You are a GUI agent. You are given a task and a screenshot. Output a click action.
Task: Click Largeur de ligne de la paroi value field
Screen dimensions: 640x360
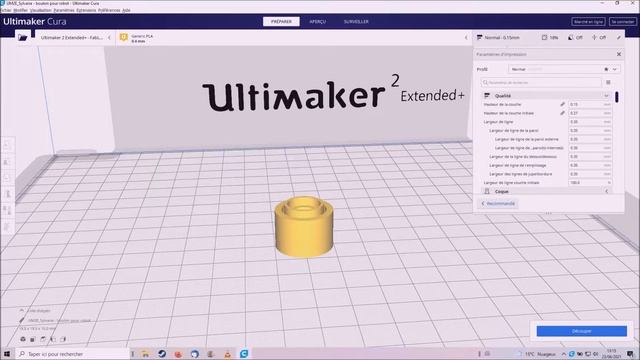pos(590,131)
